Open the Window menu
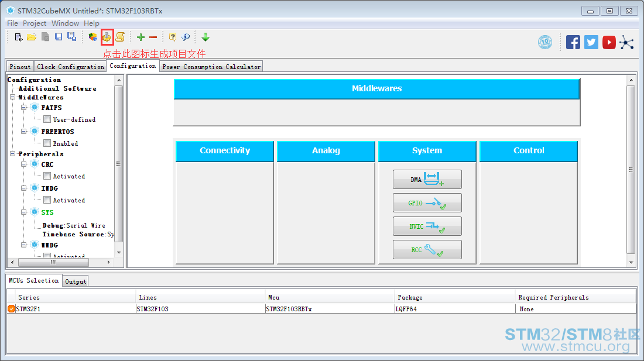This screenshot has height=361, width=644. (x=66, y=23)
